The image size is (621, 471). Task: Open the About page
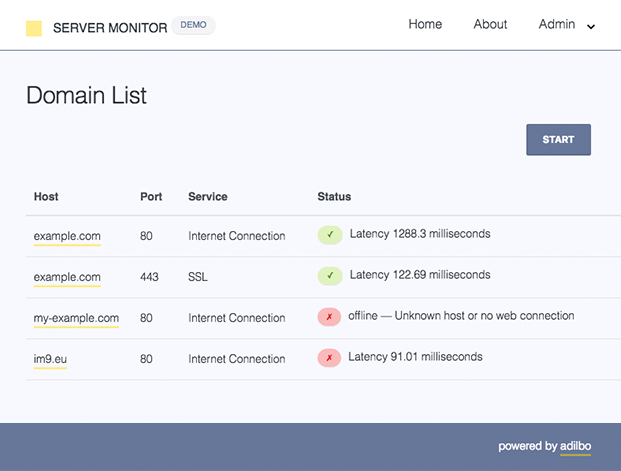(490, 24)
